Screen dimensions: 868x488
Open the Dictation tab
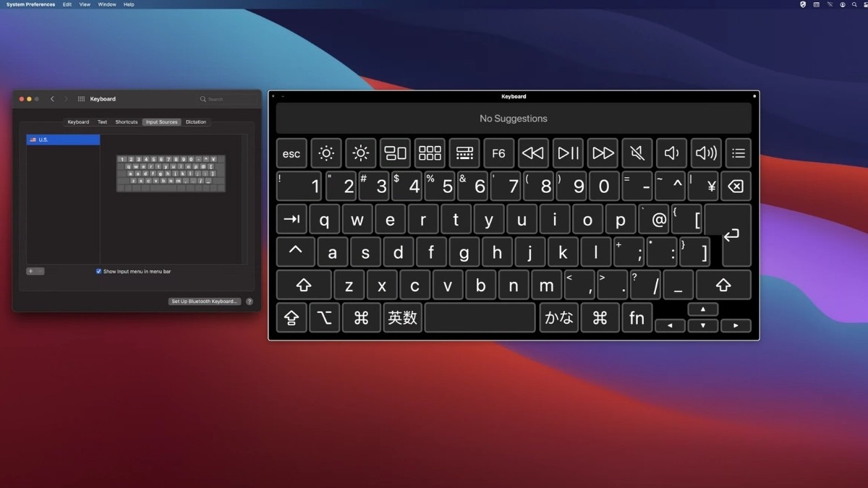196,122
